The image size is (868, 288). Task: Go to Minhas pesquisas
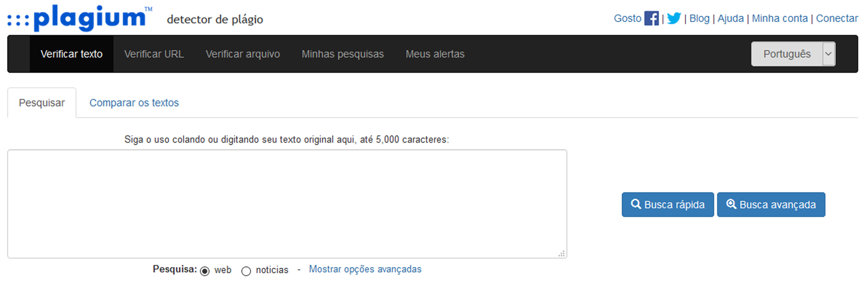point(342,54)
